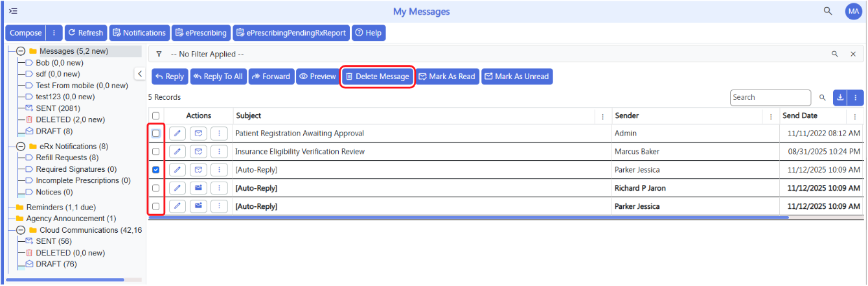Collapse the Messages folder tree
Image resolution: width=868 pixels, height=286 pixels.
(x=21, y=51)
